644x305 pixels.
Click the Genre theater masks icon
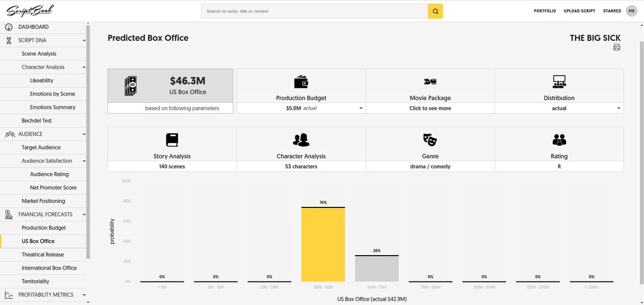[x=430, y=140]
